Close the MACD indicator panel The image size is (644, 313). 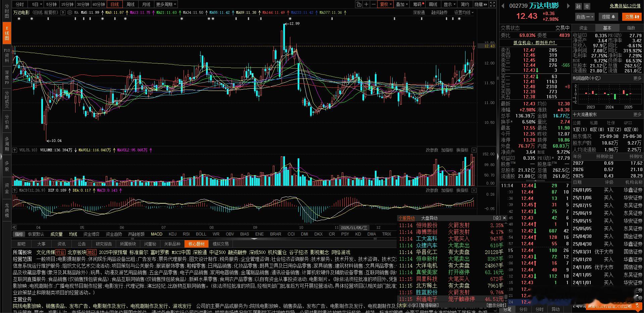(x=474, y=190)
